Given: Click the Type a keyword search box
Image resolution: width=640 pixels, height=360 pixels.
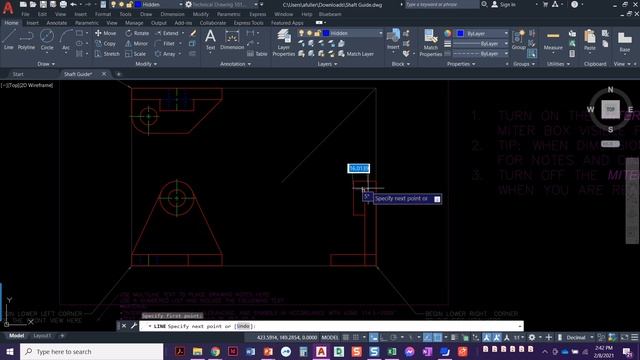Looking at the screenshot, I should [442, 4].
